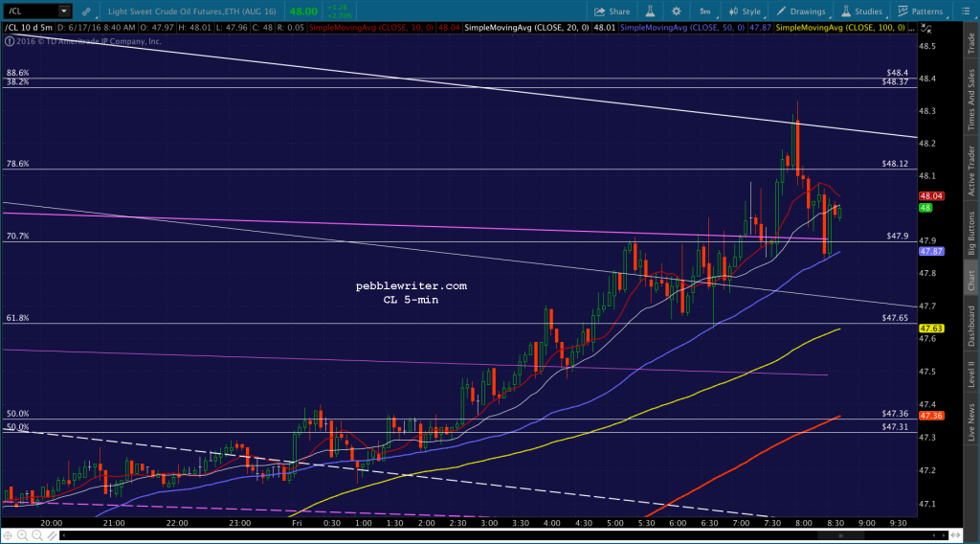Viewport: 980px width, 544px height.
Task: Click the /CL 10 d 5m chart label
Action: coord(29,28)
